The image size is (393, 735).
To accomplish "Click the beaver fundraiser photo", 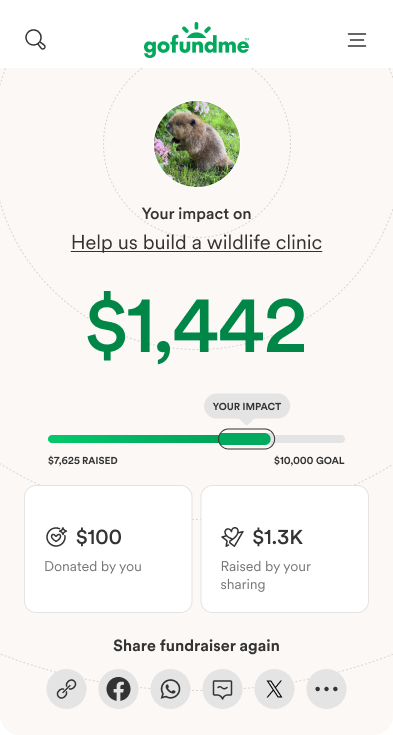I will [x=197, y=143].
